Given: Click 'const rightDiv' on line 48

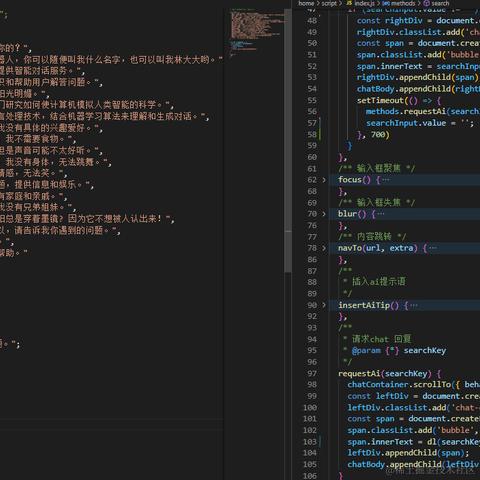Looking at the screenshot, I should pyautogui.click(x=390, y=21).
